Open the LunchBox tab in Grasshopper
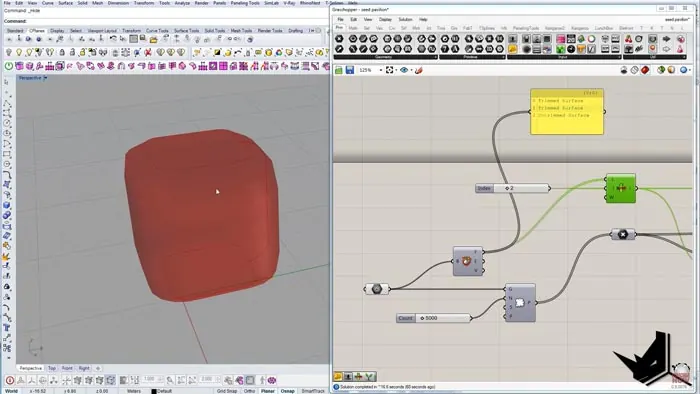 click(603, 28)
